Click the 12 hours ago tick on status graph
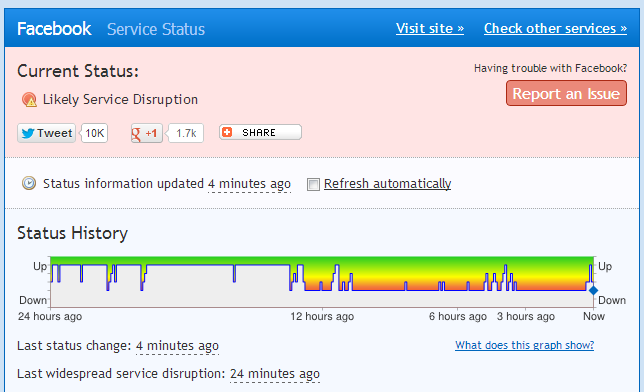The width and height of the screenshot is (644, 392). click(322, 316)
